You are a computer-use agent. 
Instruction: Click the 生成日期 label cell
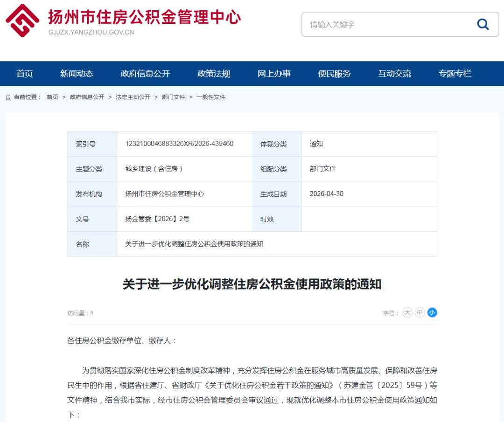277,194
